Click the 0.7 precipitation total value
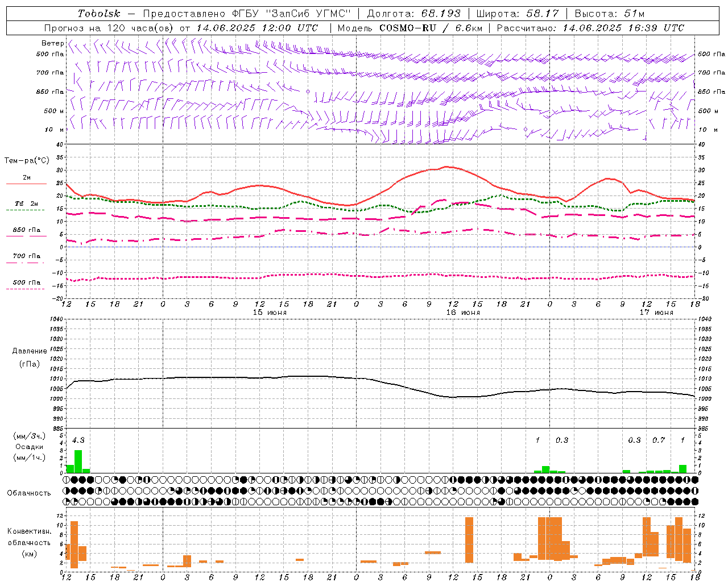The image size is (728, 582). pos(659,440)
